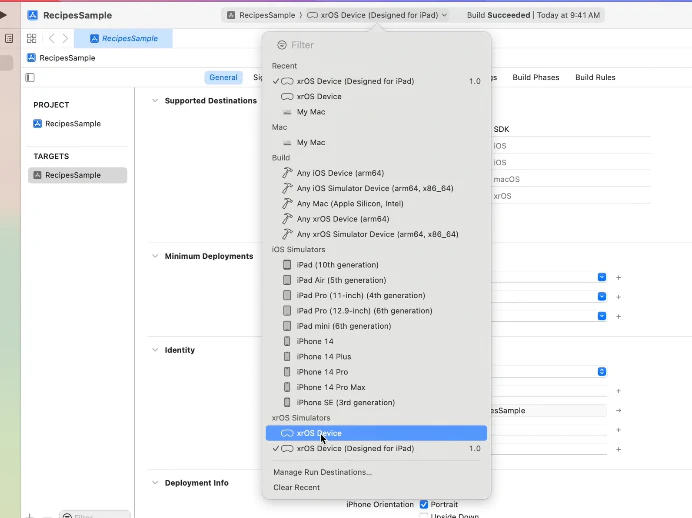This screenshot has width=692, height=518.
Task: Toggle the project/targets sidebar icon
Action: pyautogui.click(x=30, y=78)
